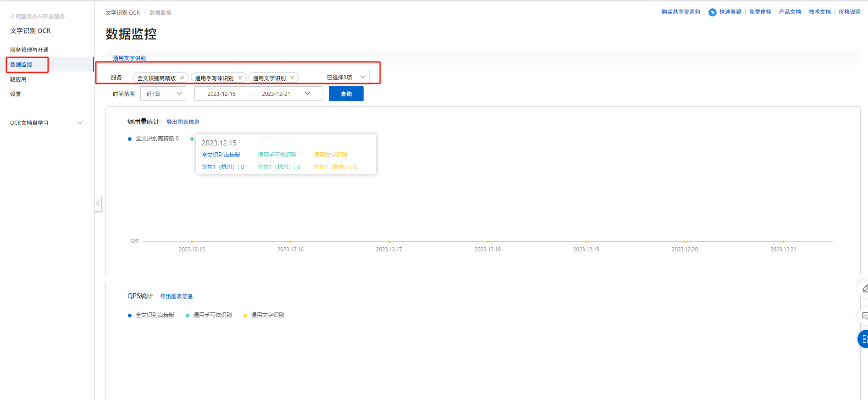
Task: Click the edit pencil floating icon
Action: point(864,289)
